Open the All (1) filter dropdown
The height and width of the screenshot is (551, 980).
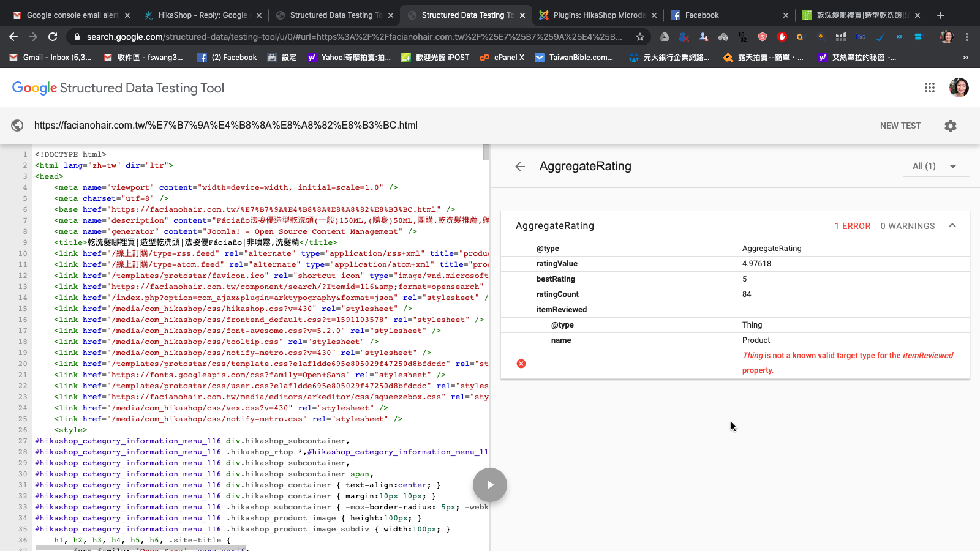[x=935, y=167]
